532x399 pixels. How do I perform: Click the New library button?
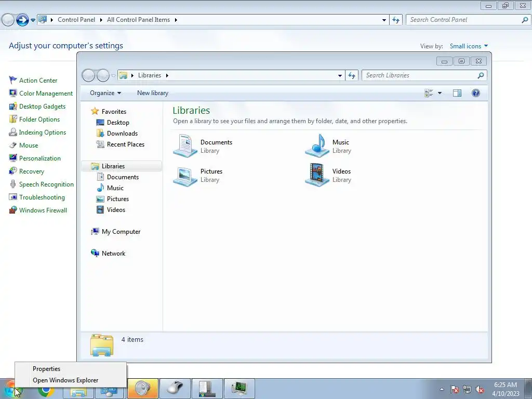[x=153, y=93]
